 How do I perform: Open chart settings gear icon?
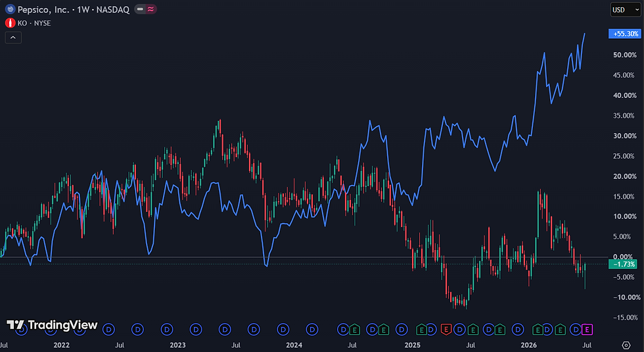tap(626, 345)
